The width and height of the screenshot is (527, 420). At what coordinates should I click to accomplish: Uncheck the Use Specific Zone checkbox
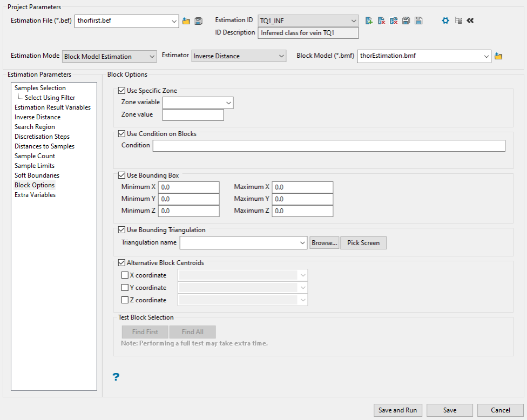tap(121, 91)
